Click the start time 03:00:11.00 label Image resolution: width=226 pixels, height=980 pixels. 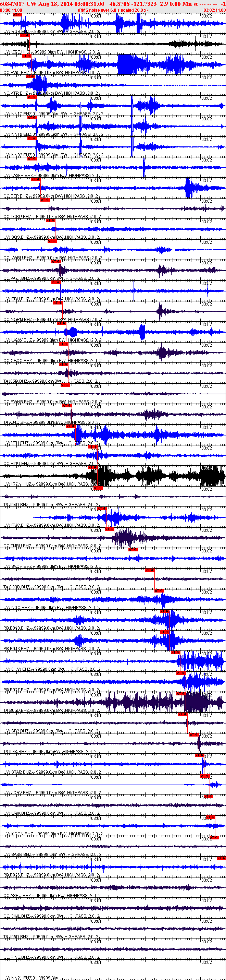click(11, 10)
